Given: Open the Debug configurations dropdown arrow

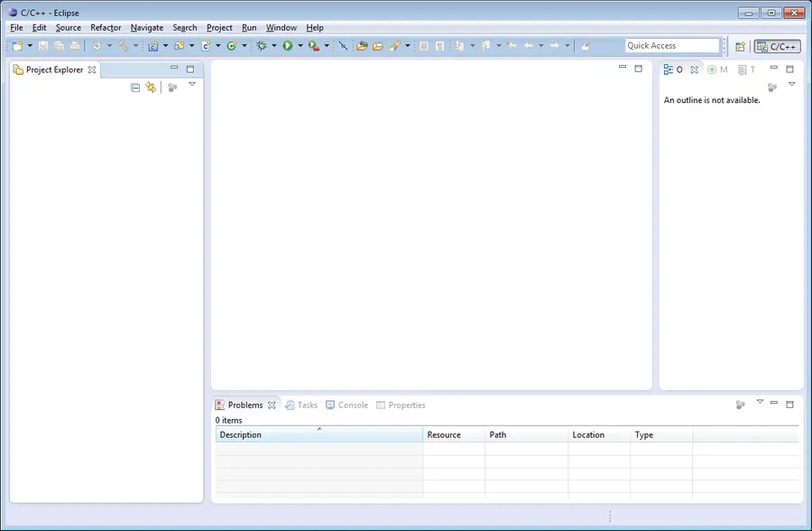Looking at the screenshot, I should point(274,46).
